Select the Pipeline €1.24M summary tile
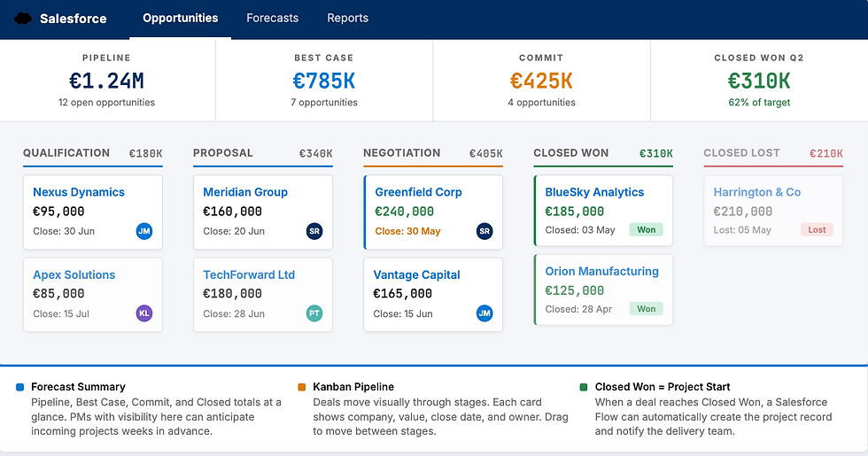Screen dimensions: 868x456 pyautogui.click(x=107, y=81)
